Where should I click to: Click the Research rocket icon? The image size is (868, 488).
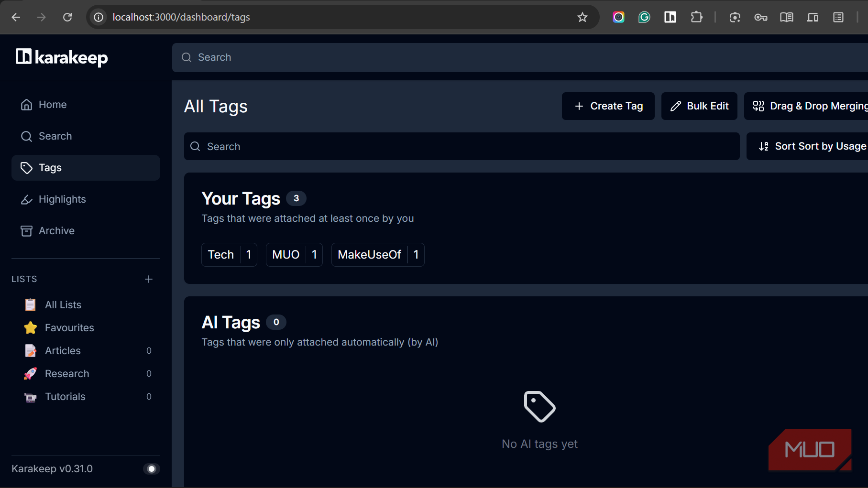(x=31, y=374)
